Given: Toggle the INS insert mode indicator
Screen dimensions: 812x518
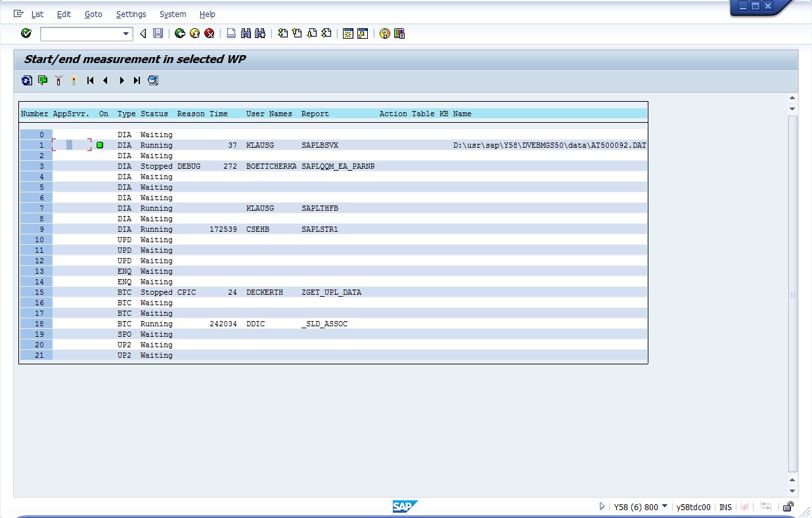Looking at the screenshot, I should 725,507.
